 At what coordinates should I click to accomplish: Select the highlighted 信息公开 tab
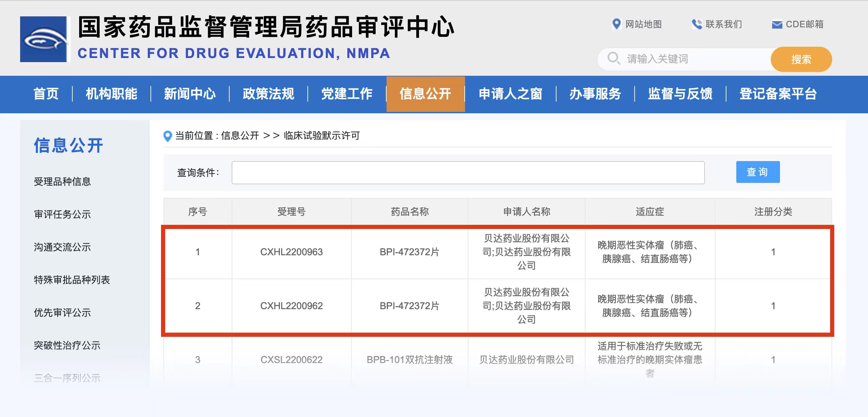(x=426, y=94)
